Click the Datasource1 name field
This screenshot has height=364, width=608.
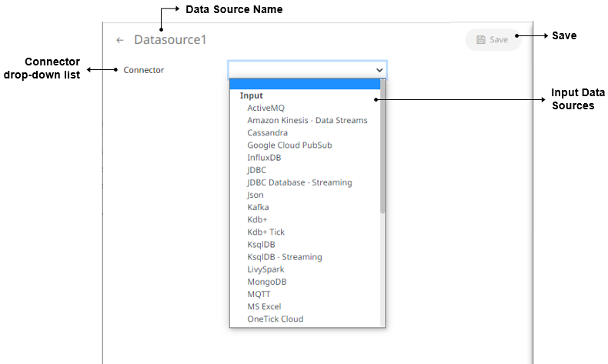click(x=170, y=40)
